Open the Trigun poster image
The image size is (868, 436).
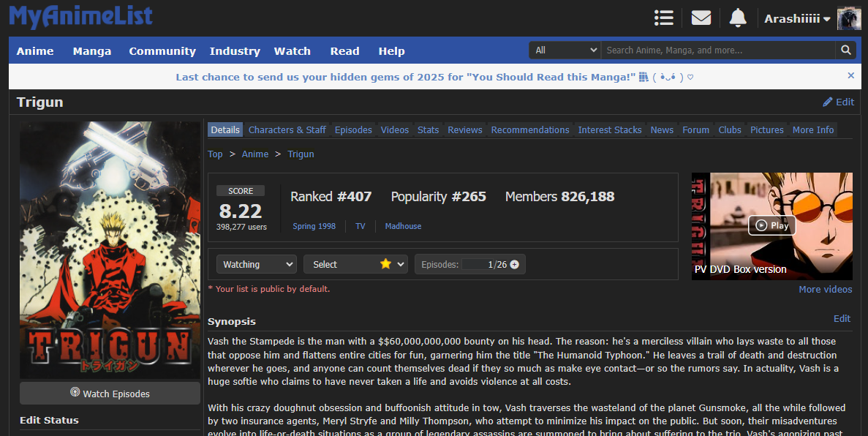pos(110,250)
